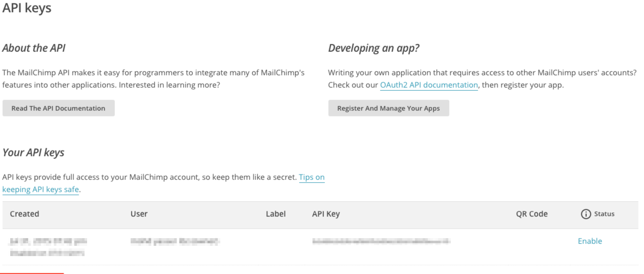Click the QR Code column header
The height and width of the screenshot is (274, 644).
pos(532,214)
